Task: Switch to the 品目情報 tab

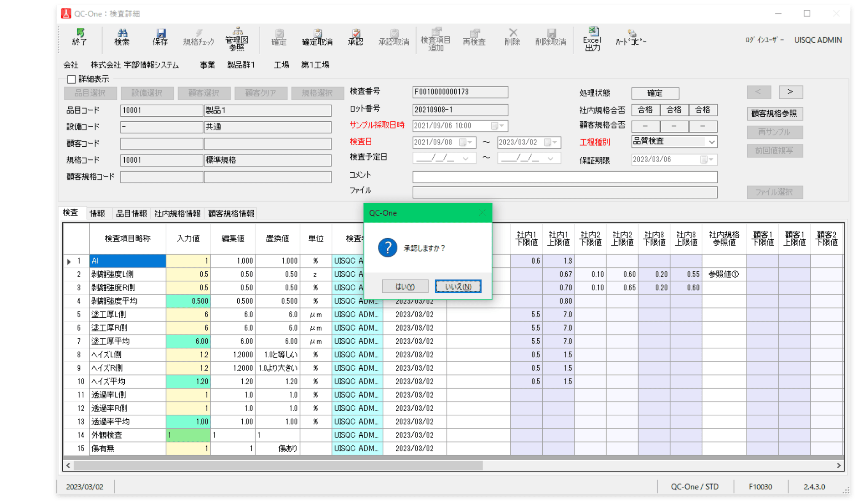Action: coord(131,214)
